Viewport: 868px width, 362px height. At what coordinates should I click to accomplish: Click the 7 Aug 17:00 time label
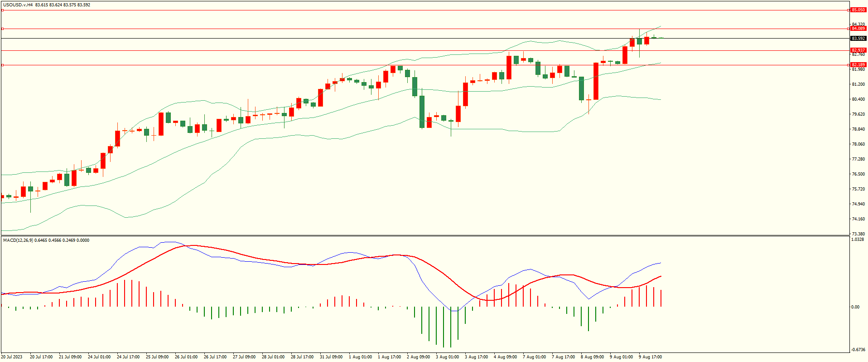pyautogui.click(x=564, y=357)
